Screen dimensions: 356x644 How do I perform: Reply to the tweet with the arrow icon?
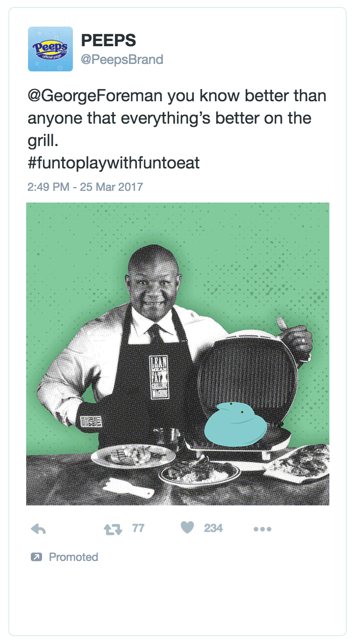(38, 529)
